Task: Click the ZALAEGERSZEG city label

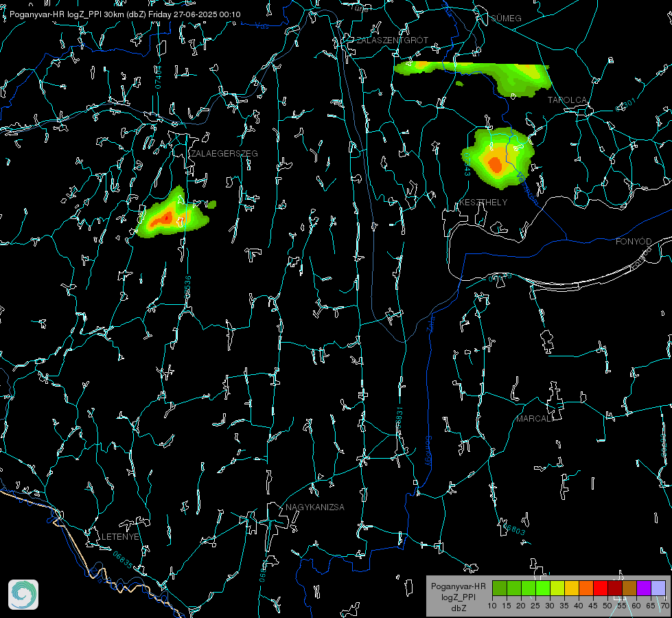Action: coord(224,154)
